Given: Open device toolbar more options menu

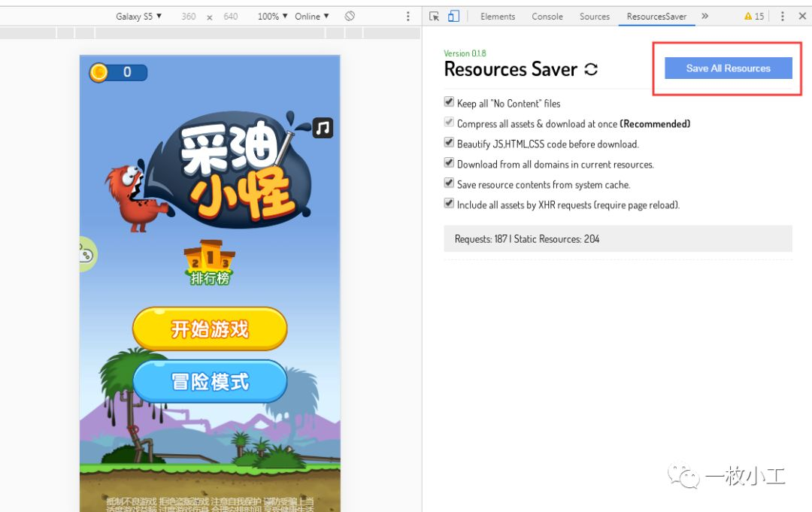Looking at the screenshot, I should pyautogui.click(x=408, y=17).
